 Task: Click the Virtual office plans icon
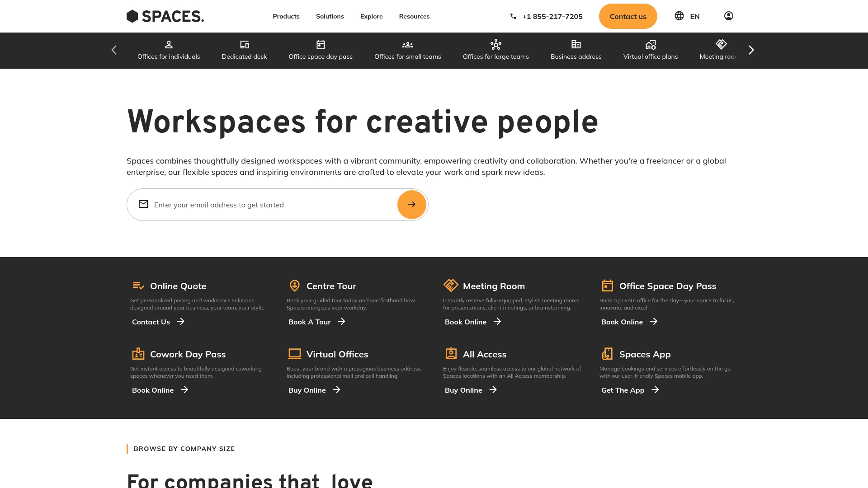(x=651, y=45)
